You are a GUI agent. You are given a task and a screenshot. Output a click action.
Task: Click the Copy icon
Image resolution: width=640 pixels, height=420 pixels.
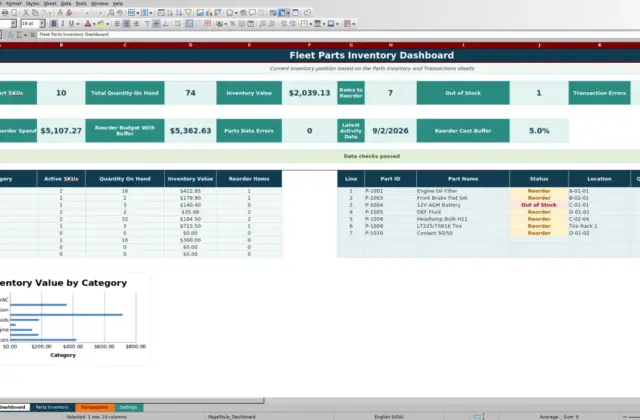(35, 13)
